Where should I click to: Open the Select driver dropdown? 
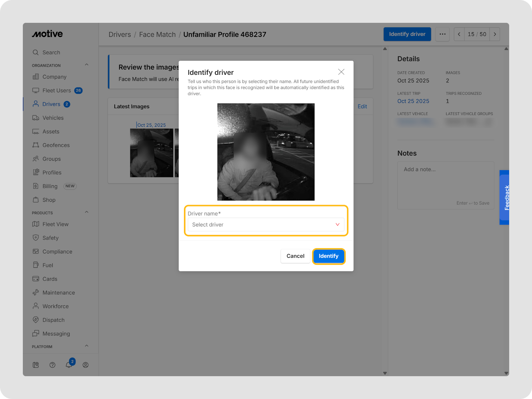(266, 225)
